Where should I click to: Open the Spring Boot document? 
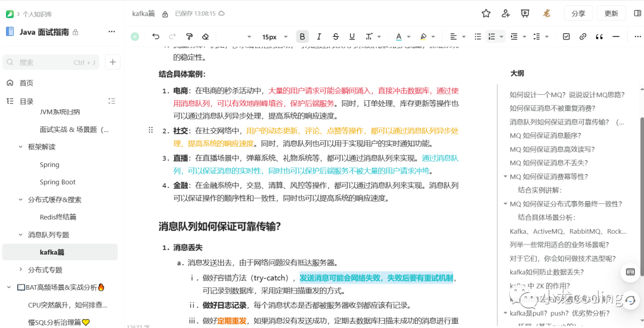pyautogui.click(x=57, y=182)
